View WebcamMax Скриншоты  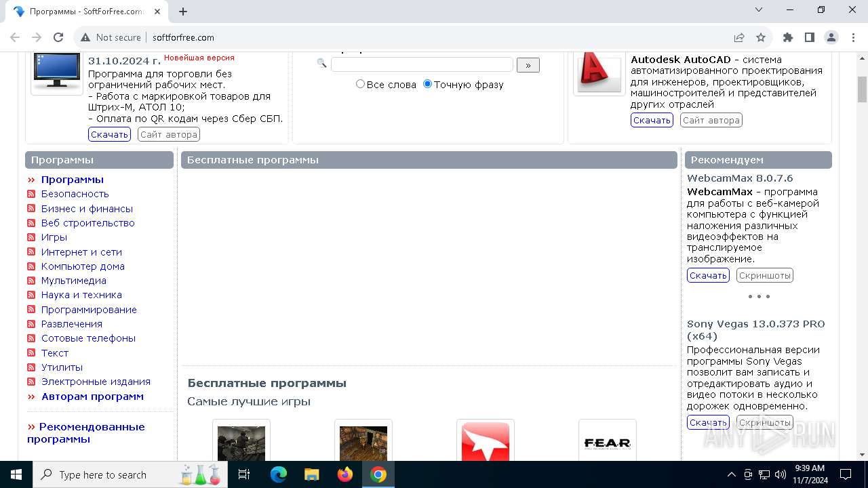click(x=765, y=275)
